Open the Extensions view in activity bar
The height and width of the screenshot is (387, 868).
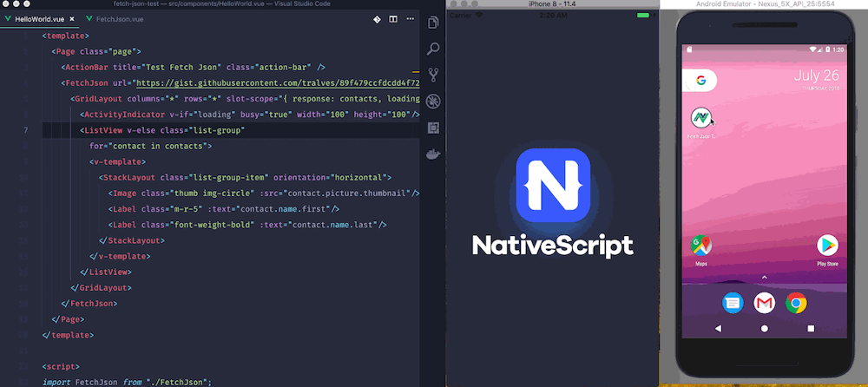(433, 128)
